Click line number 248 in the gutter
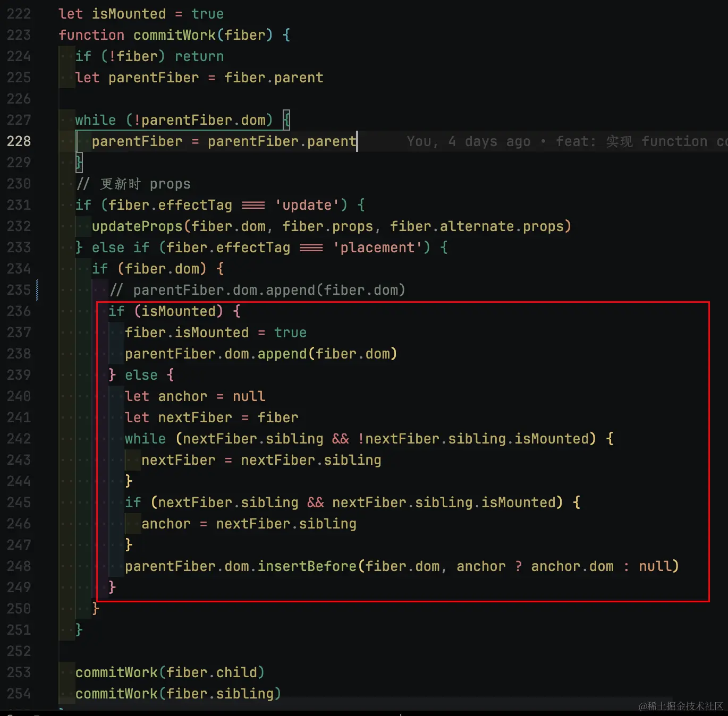Screen dimensions: 728x716 pos(19,566)
